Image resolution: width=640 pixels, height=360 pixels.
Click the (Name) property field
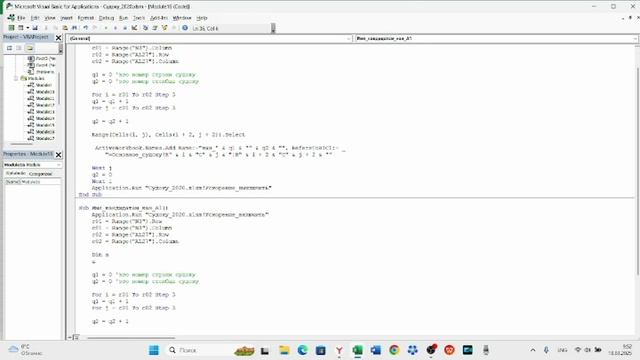click(33, 182)
